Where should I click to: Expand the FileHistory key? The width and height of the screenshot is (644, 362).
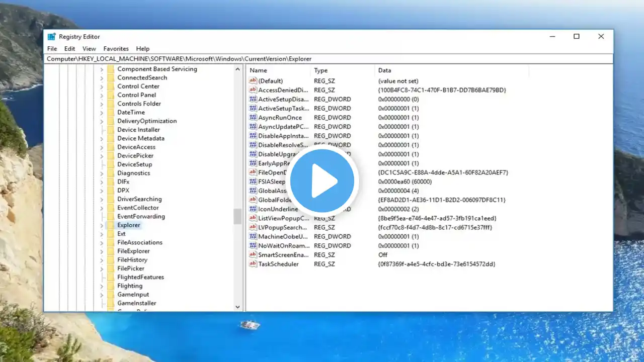(102, 260)
